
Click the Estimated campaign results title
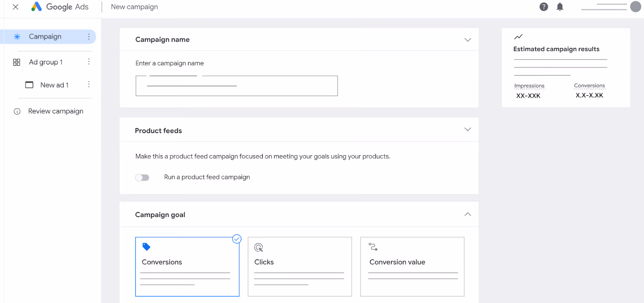[x=556, y=49]
